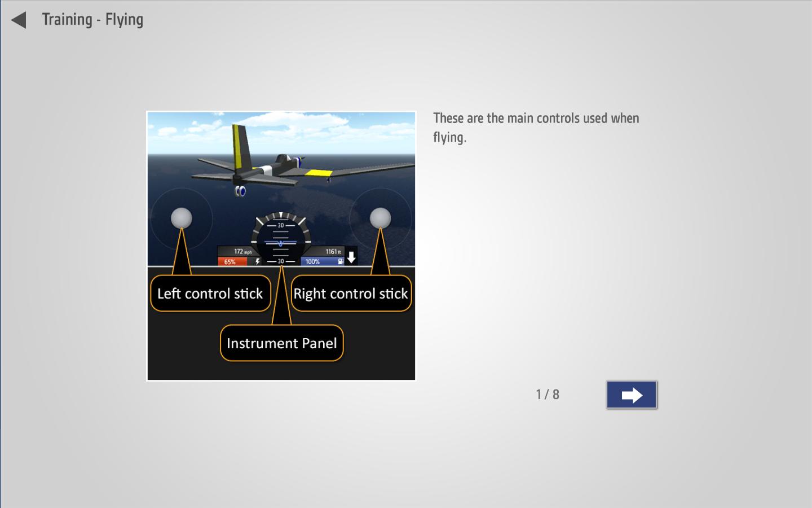Image resolution: width=812 pixels, height=508 pixels.
Task: Click the "Instrument Panel" label
Action: click(x=281, y=343)
